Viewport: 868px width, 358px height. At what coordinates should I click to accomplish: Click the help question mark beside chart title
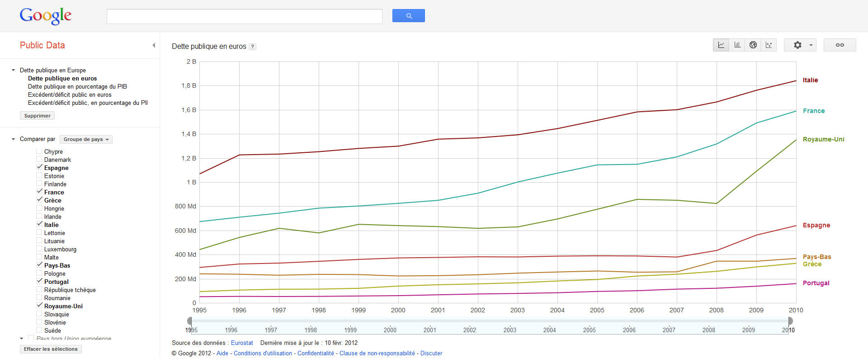pyautogui.click(x=253, y=47)
